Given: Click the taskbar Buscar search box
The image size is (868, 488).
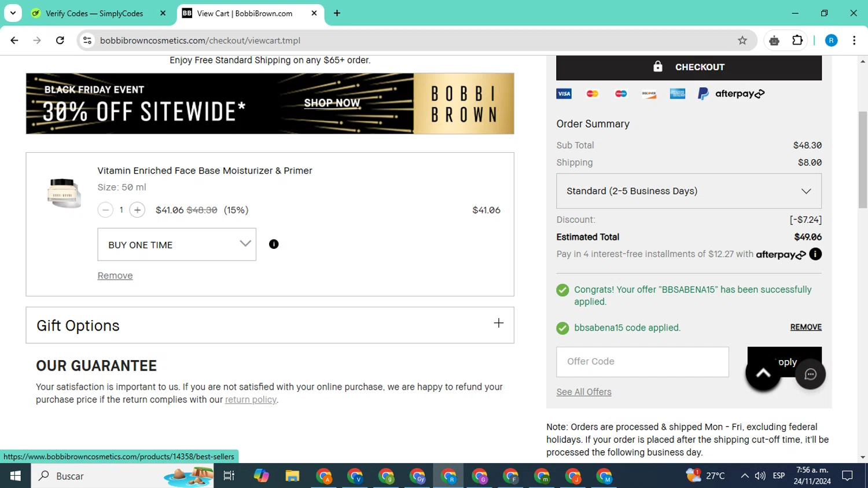Looking at the screenshot, I should 123,476.
